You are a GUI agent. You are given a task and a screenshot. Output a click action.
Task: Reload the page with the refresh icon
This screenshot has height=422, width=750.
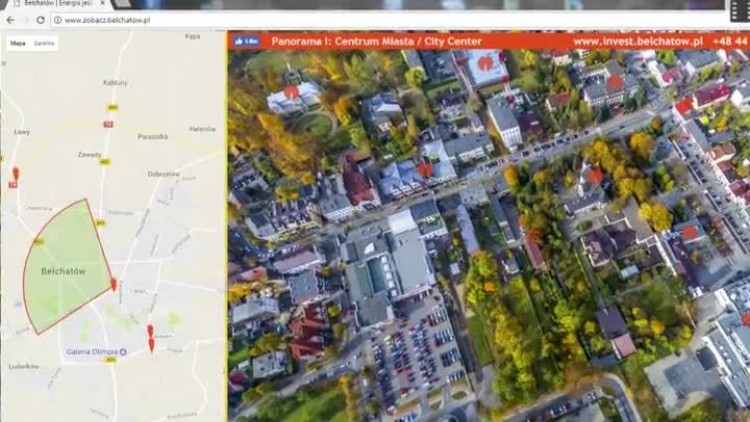click(x=40, y=20)
